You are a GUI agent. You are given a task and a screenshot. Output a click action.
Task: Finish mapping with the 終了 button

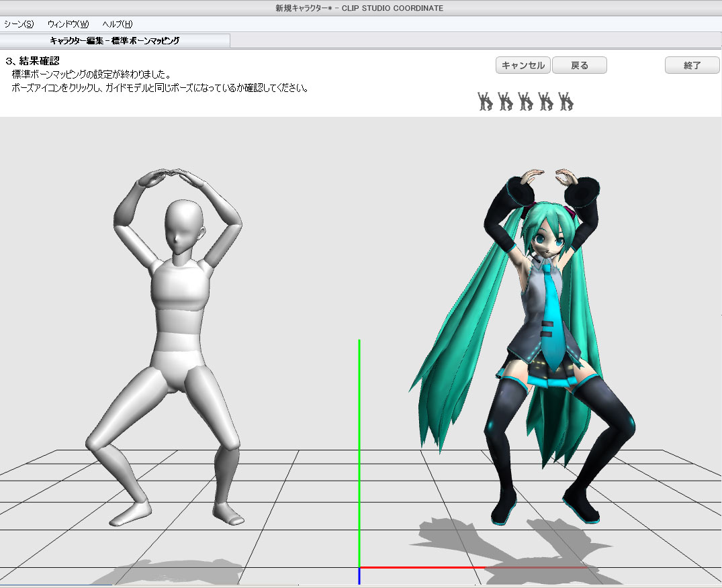coord(692,65)
